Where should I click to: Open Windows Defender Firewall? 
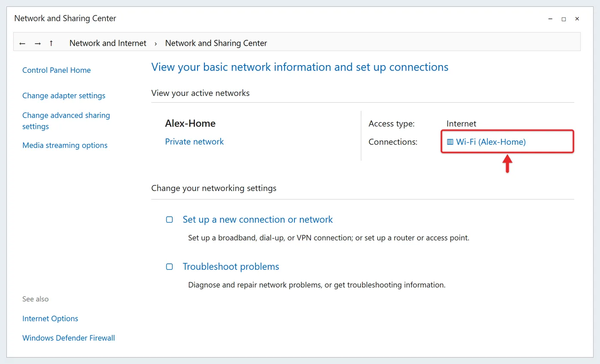69,338
